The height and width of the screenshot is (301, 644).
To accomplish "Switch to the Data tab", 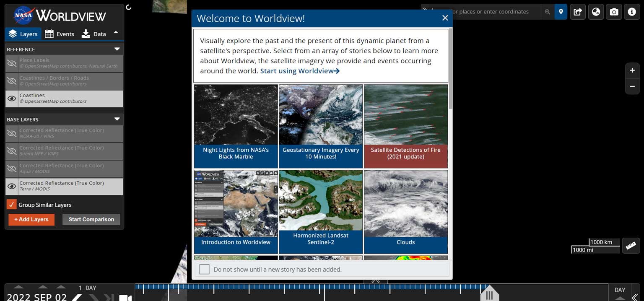I will pyautogui.click(x=94, y=34).
